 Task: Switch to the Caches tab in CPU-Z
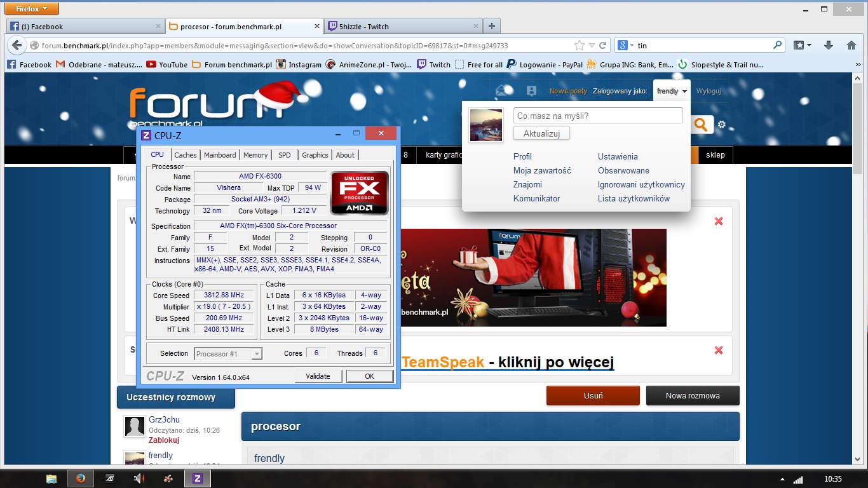point(186,155)
